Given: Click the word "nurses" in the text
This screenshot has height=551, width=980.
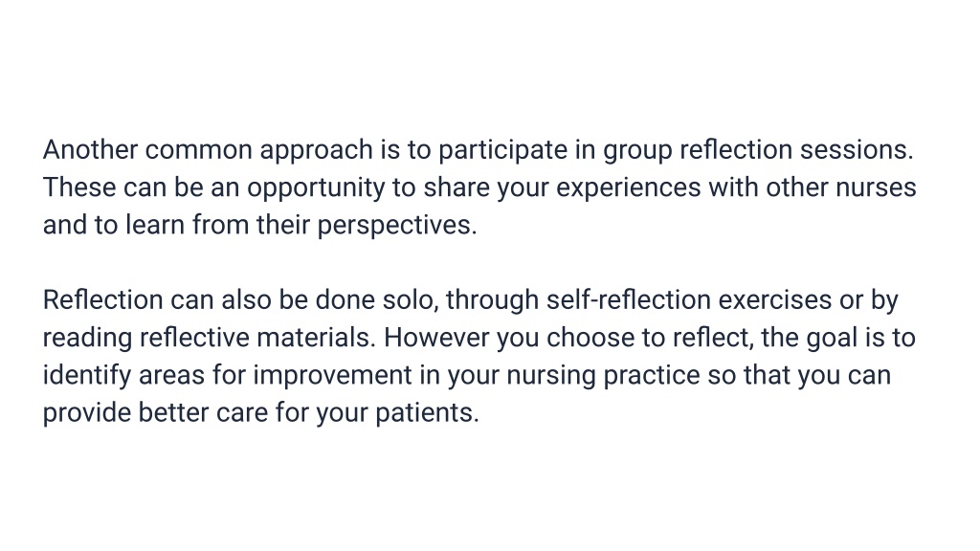Looking at the screenshot, I should 876,187.
